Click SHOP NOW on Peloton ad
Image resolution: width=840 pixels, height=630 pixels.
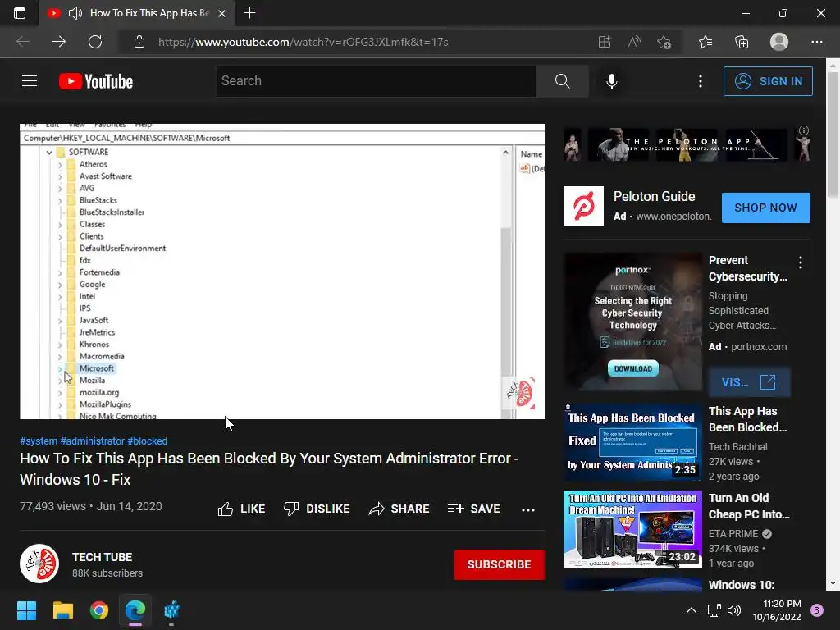coord(765,208)
